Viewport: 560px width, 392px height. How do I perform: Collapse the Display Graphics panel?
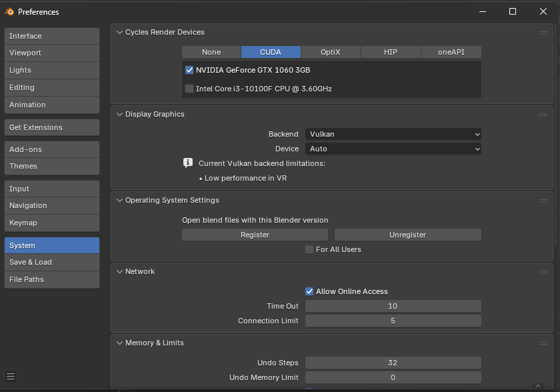click(119, 114)
